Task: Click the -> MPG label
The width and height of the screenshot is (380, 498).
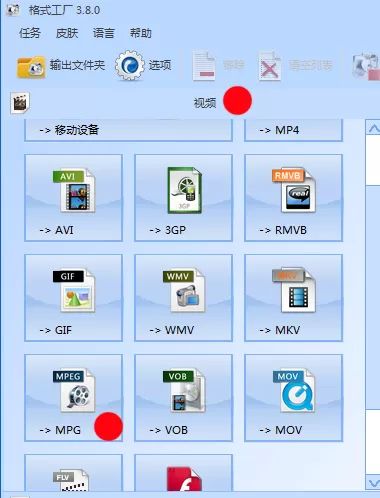Action: click(60, 430)
